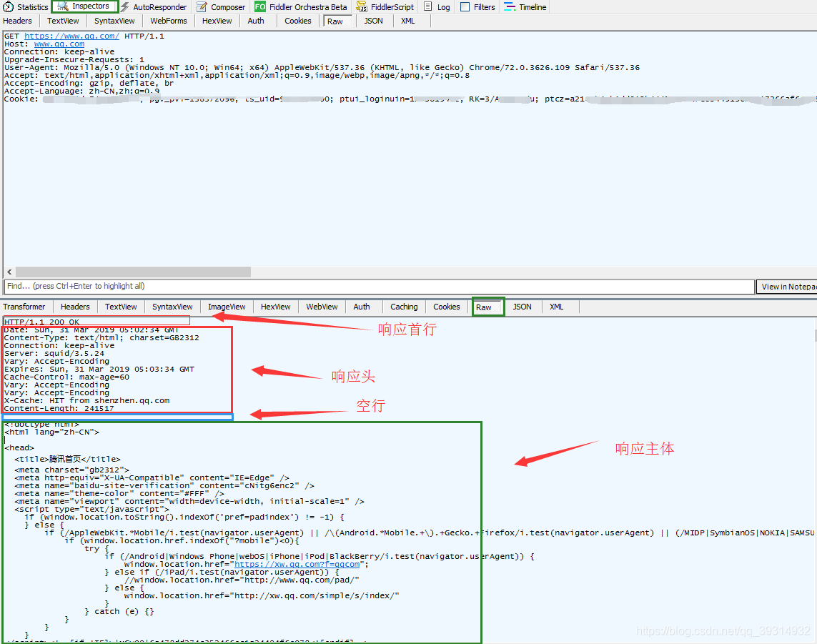Select request SyntaxView inspector tab
Viewport: 817px width, 644px height.
114,21
